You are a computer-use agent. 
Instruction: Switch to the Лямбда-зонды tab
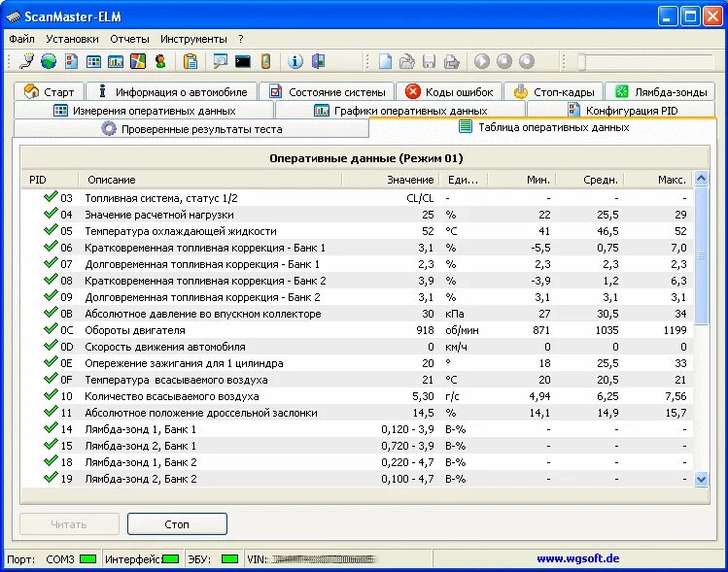660,92
